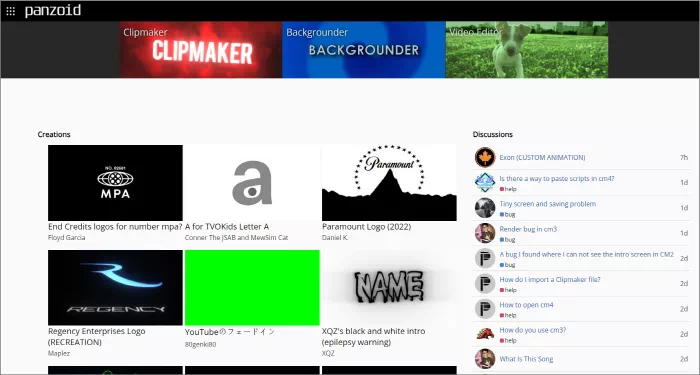Click avatar beside What Is This Song

[485, 359]
